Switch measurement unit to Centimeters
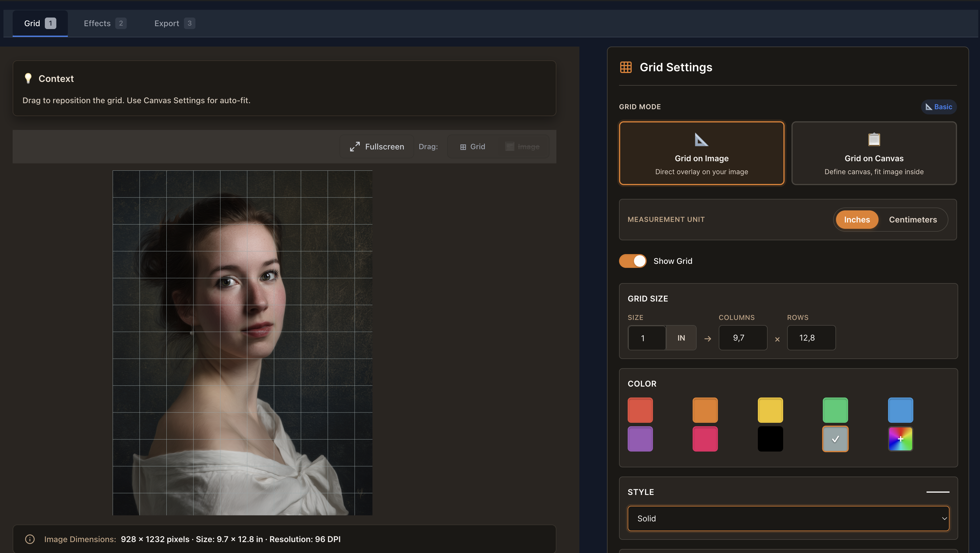This screenshot has height=553, width=980. [x=913, y=220]
